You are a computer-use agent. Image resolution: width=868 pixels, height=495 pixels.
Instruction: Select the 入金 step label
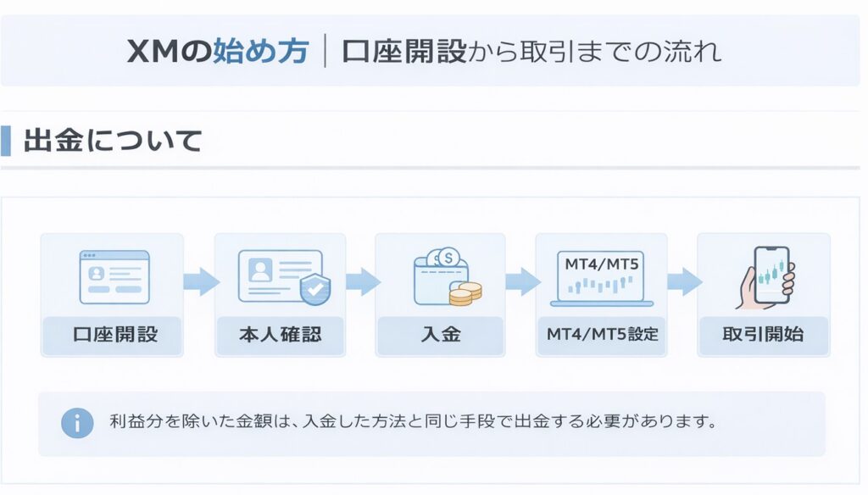(440, 336)
